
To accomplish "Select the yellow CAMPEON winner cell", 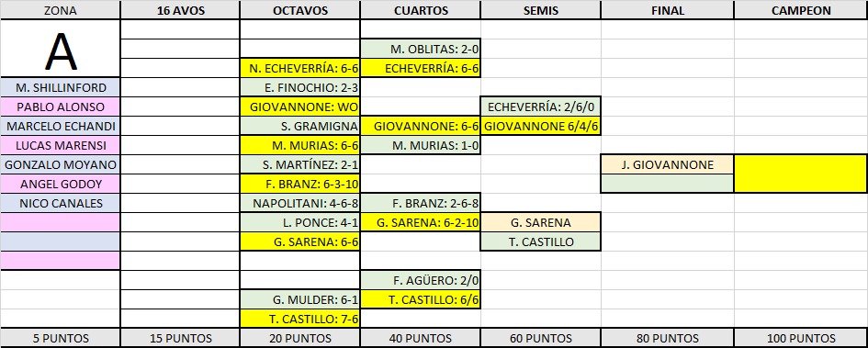I will coord(800,174).
